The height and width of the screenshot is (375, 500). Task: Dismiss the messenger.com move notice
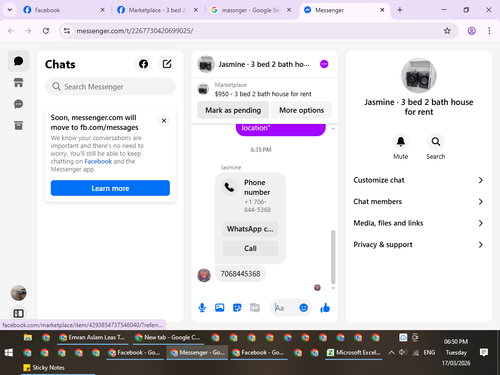point(164,121)
